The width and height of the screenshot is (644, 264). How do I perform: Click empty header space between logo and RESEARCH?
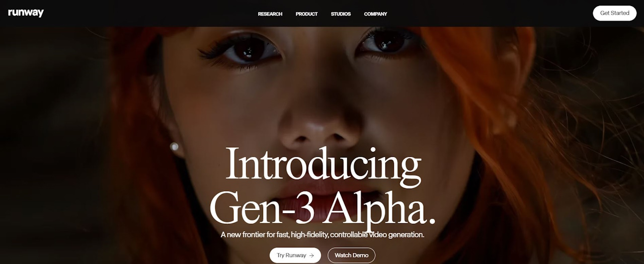pyautogui.click(x=151, y=13)
